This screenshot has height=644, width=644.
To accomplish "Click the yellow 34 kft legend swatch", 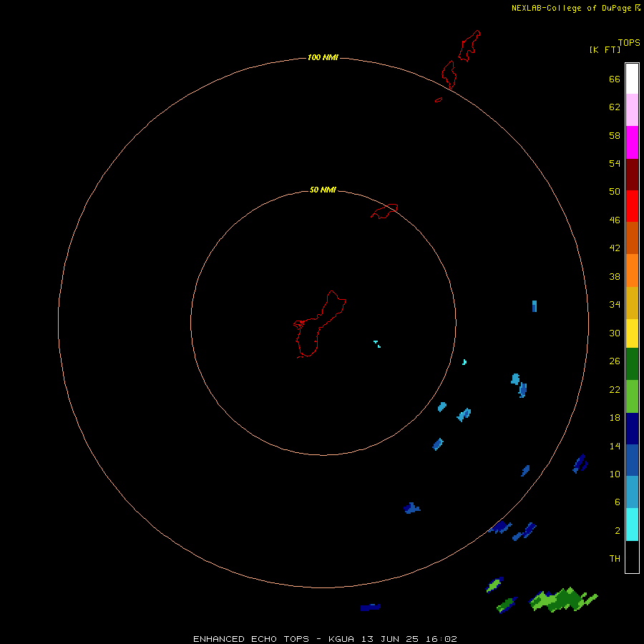I will click(632, 333).
